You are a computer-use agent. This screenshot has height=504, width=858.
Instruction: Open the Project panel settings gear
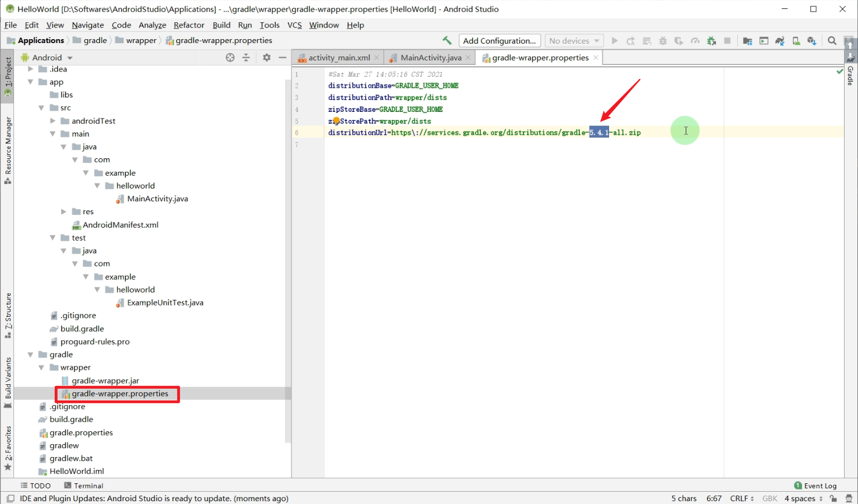pyautogui.click(x=266, y=57)
